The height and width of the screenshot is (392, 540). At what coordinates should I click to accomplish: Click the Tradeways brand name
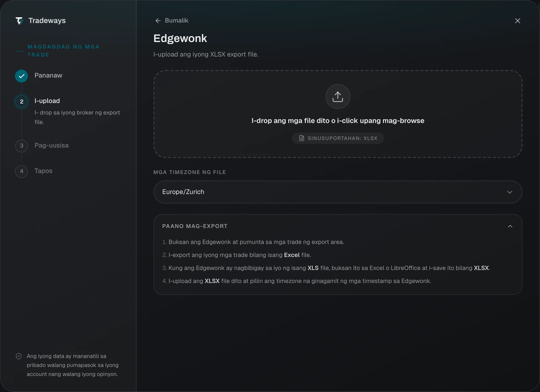click(x=47, y=21)
